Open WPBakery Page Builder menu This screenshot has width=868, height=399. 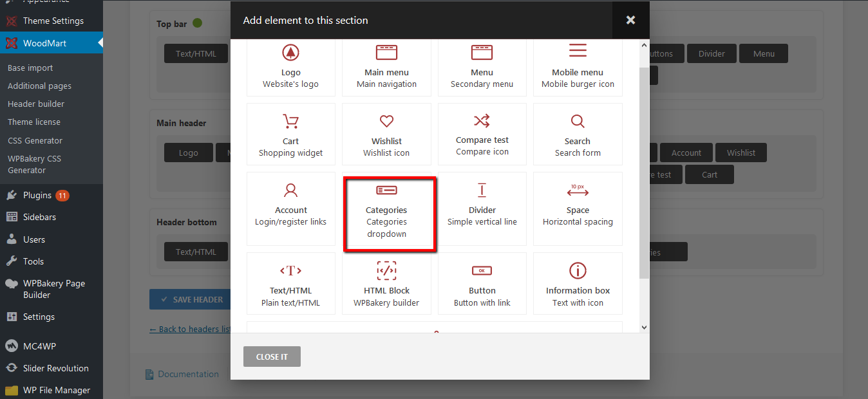pos(52,289)
